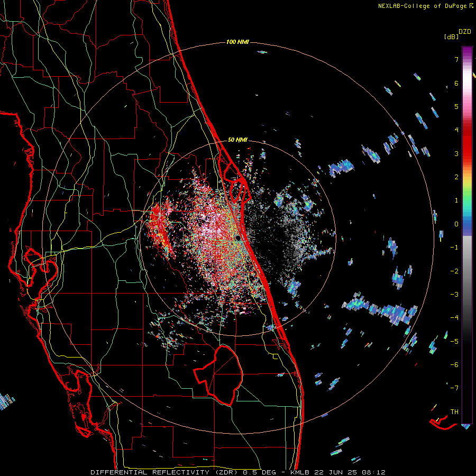Click the 1 value on the ZDR color scale

click(456, 200)
